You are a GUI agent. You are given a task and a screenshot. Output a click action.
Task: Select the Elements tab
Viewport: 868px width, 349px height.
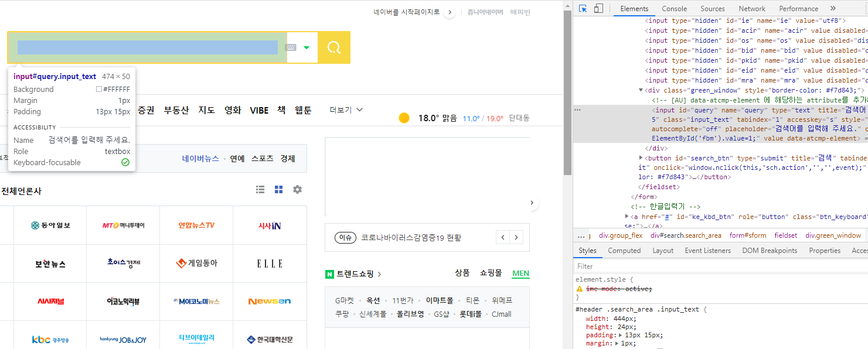point(634,9)
